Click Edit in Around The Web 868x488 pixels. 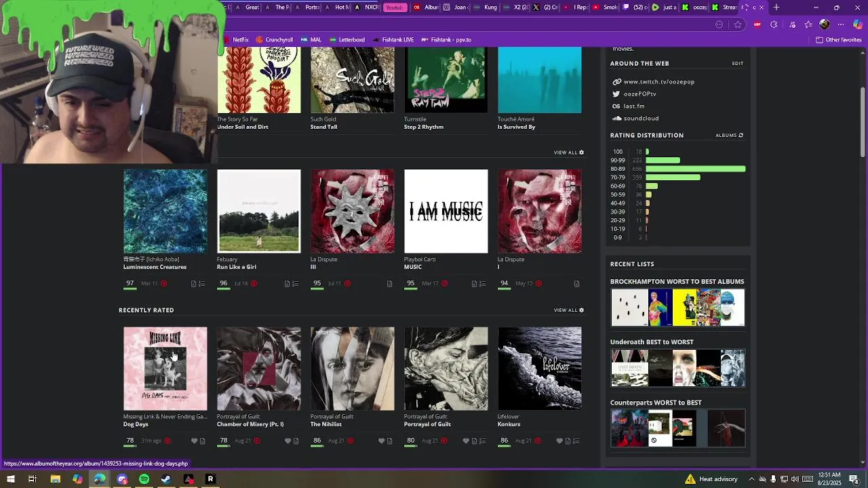tap(737, 64)
